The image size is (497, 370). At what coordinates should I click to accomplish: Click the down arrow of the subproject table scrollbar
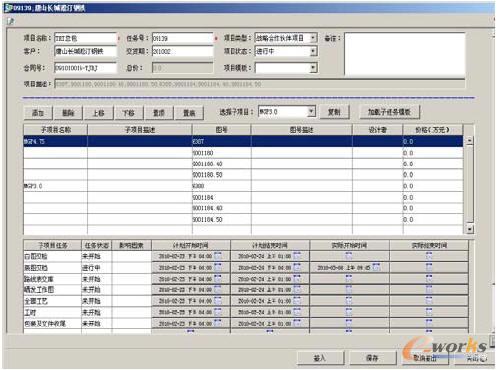470,229
